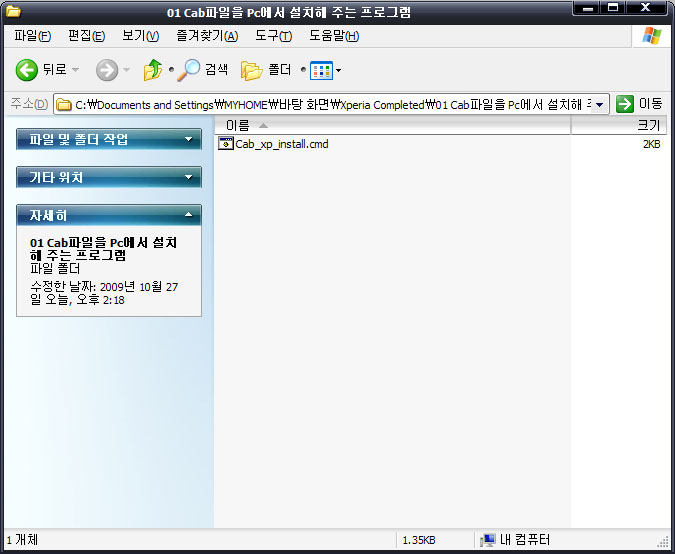Viewport: 675px width, 554px height.
Task: Collapse the 자세히 details panel
Action: (189, 215)
